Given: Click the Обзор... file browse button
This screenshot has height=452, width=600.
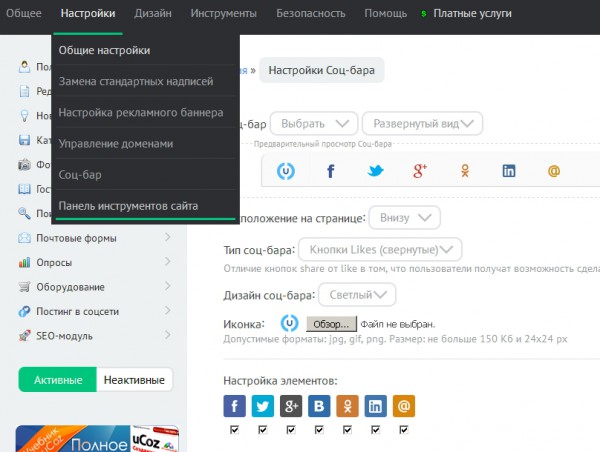Looking at the screenshot, I should [331, 324].
